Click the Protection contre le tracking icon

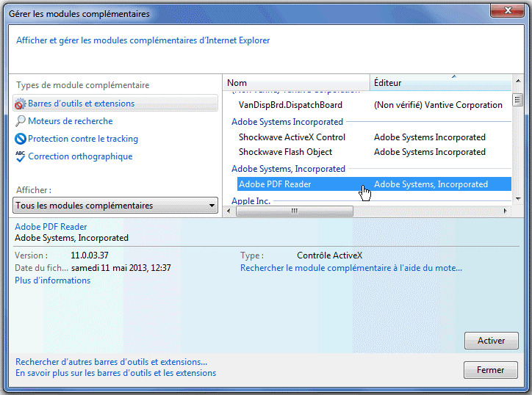(x=21, y=139)
